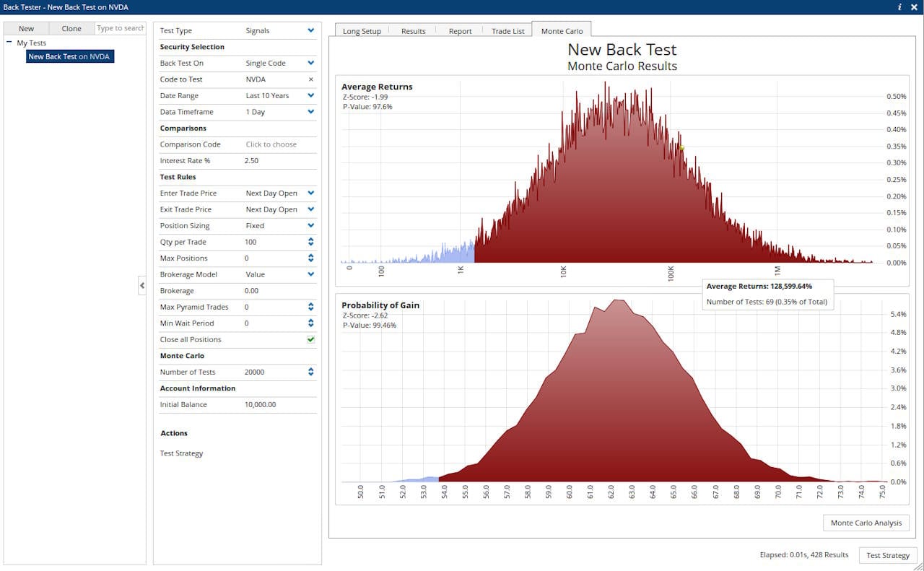The width and height of the screenshot is (924, 571).
Task: Collapse the settings panel with the arrow handle
Action: (x=142, y=286)
